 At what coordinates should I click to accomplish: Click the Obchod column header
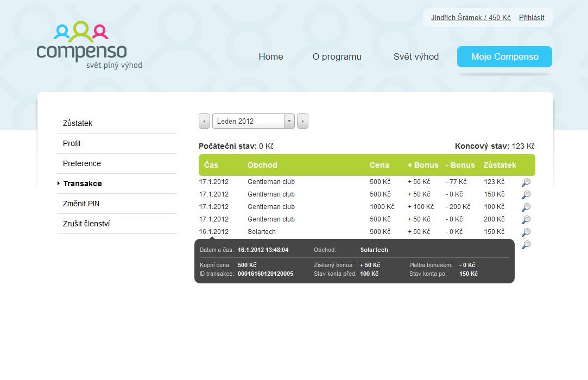point(262,165)
